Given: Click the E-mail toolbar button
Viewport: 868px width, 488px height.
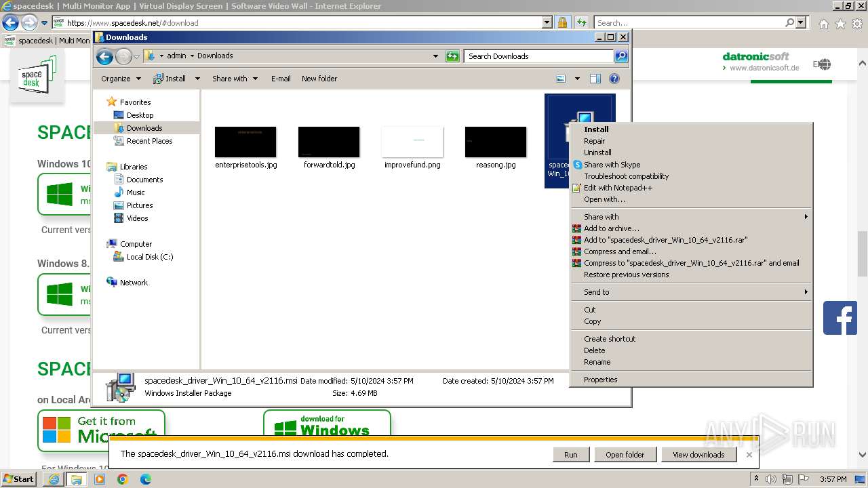Looking at the screenshot, I should (x=281, y=79).
